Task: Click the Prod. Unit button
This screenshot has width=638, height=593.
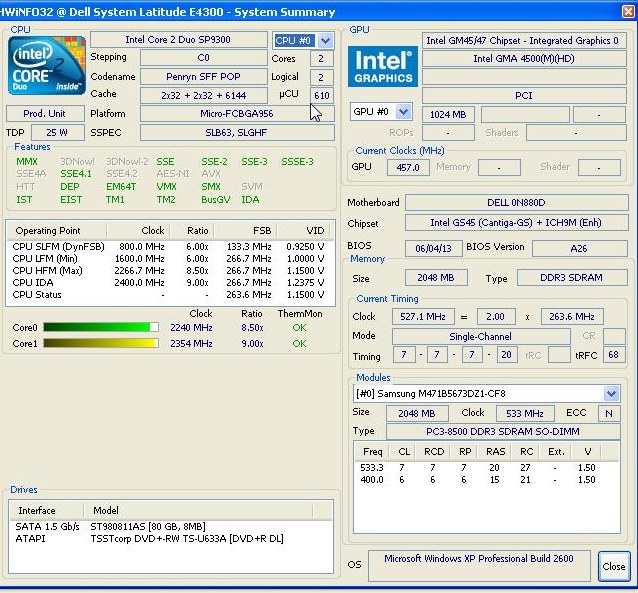Action: coord(45,114)
